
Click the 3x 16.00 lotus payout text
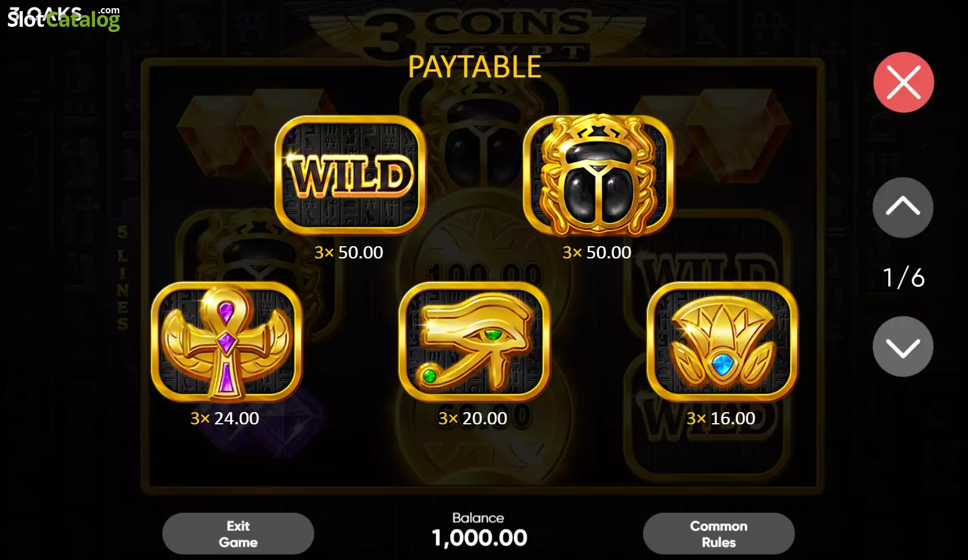(721, 419)
